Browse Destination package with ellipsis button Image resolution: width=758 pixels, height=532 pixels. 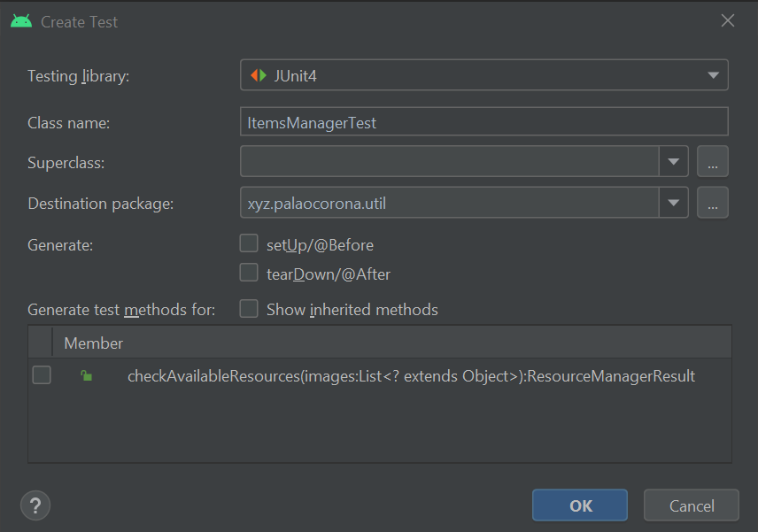[x=713, y=203]
